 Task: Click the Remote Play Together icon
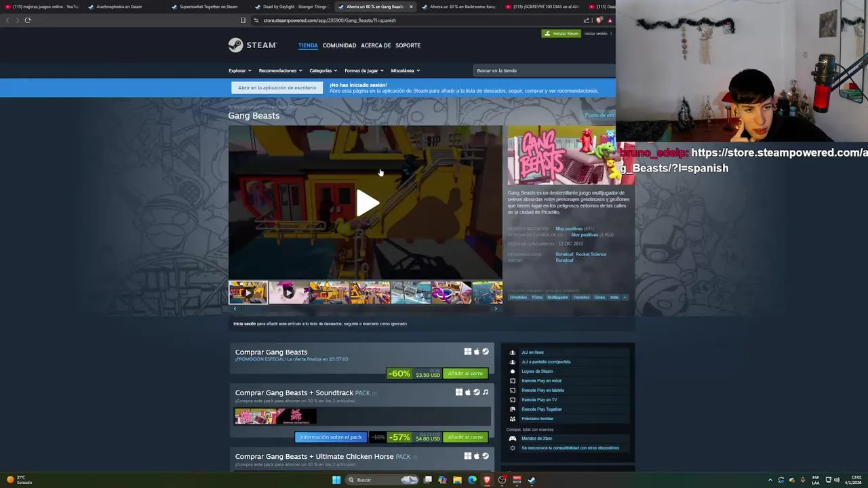tap(513, 409)
